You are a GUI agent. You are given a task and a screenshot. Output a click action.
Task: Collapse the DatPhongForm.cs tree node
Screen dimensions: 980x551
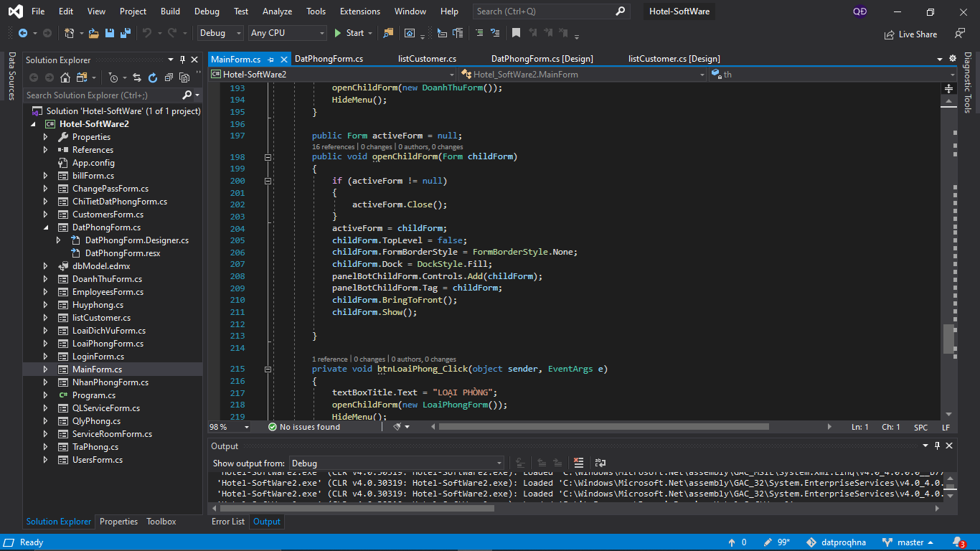[x=46, y=227]
